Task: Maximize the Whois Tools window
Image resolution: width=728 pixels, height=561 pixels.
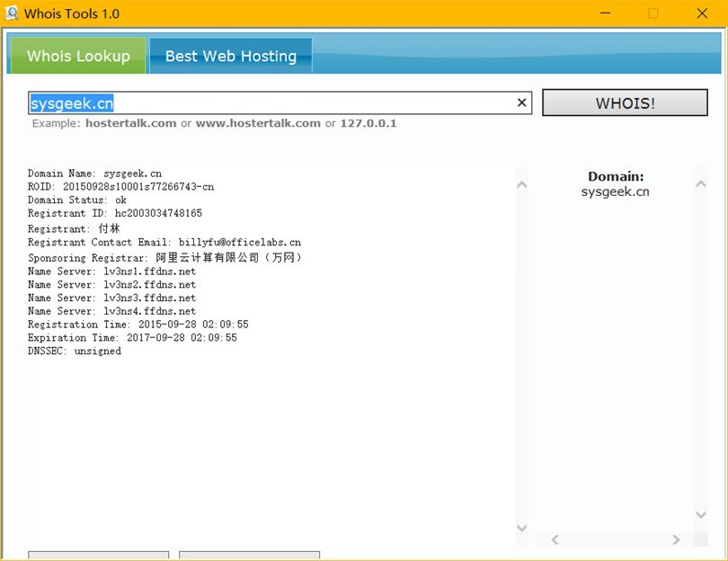Action: point(653,13)
